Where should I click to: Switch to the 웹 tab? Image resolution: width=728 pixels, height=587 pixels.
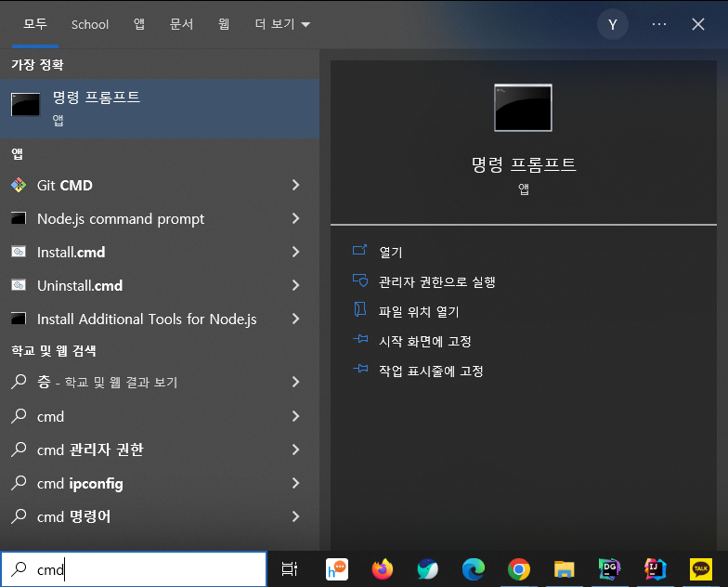pyautogui.click(x=224, y=24)
